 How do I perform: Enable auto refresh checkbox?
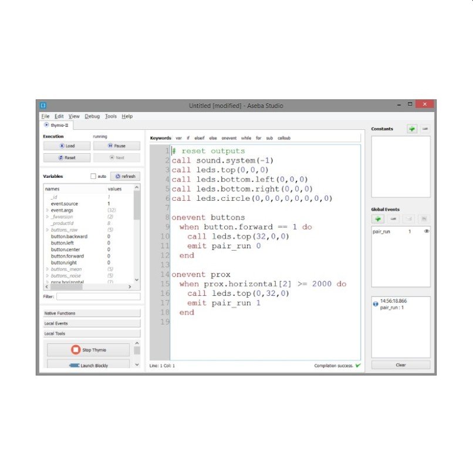coord(93,176)
